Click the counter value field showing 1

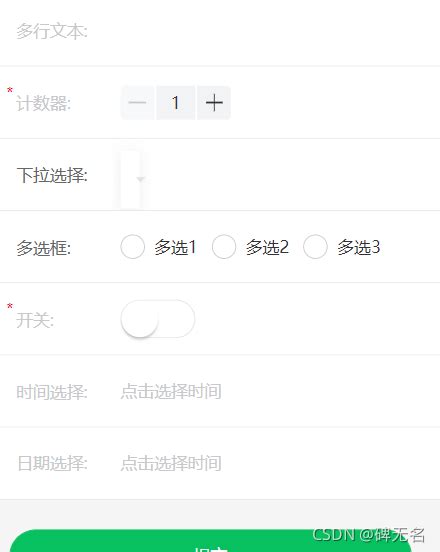click(x=175, y=103)
